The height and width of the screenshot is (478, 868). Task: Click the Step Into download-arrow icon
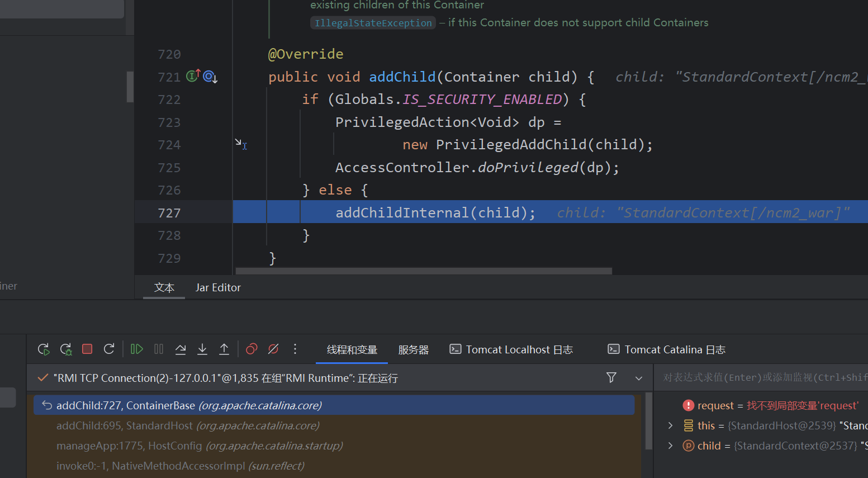202,349
